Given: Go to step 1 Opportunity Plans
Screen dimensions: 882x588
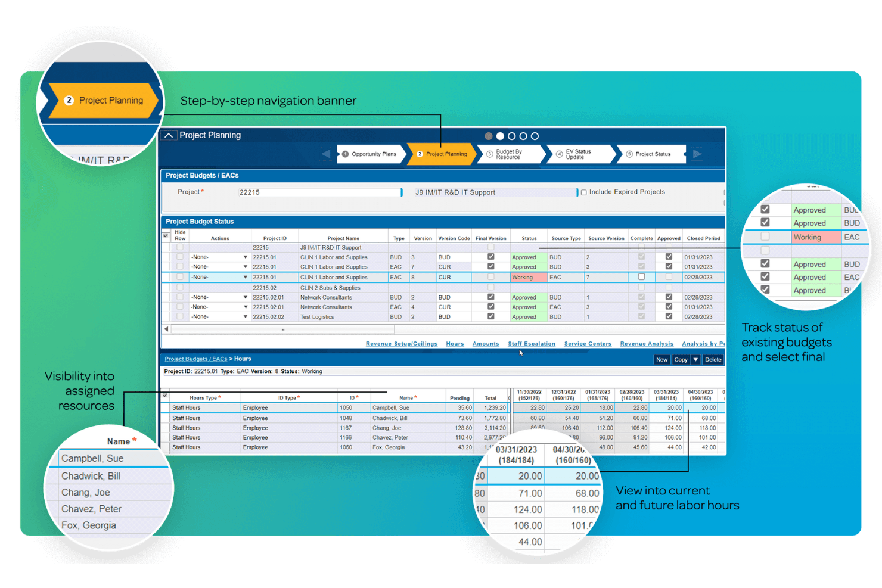Looking at the screenshot, I should click(371, 154).
